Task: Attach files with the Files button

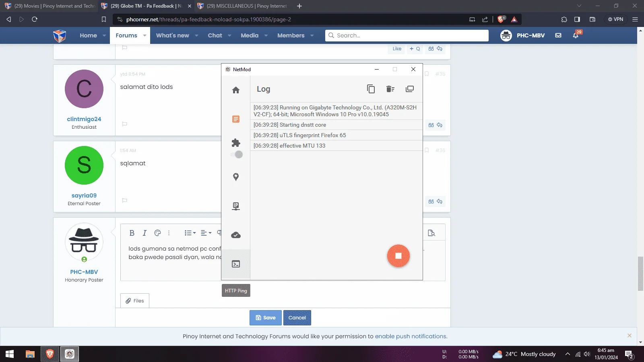Action: pyautogui.click(x=135, y=301)
